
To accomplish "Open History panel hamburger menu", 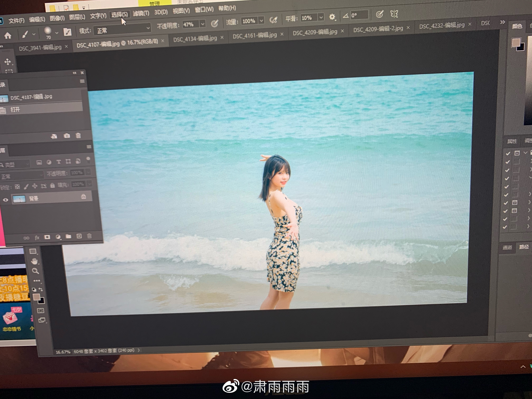I will (x=82, y=81).
